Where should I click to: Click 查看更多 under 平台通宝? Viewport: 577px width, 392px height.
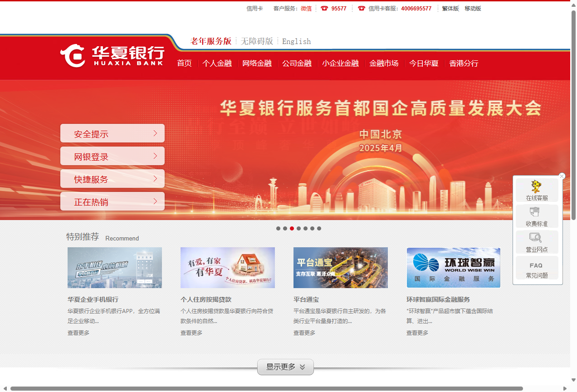(304, 333)
